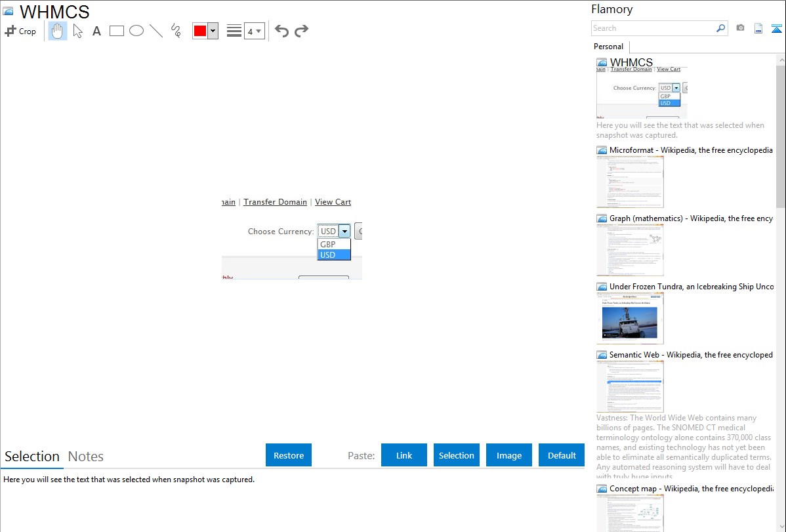Click the icon beside Graph (mathematics) title
The image size is (786, 532).
tap(602, 218)
